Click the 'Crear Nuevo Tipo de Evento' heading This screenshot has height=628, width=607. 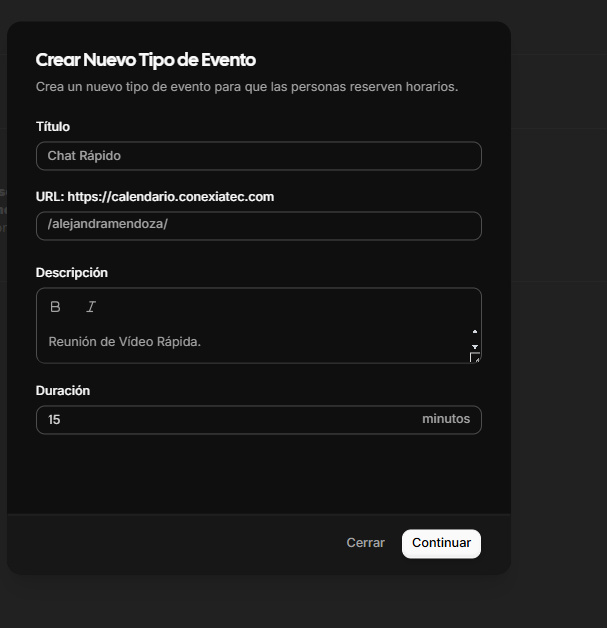(x=145, y=60)
